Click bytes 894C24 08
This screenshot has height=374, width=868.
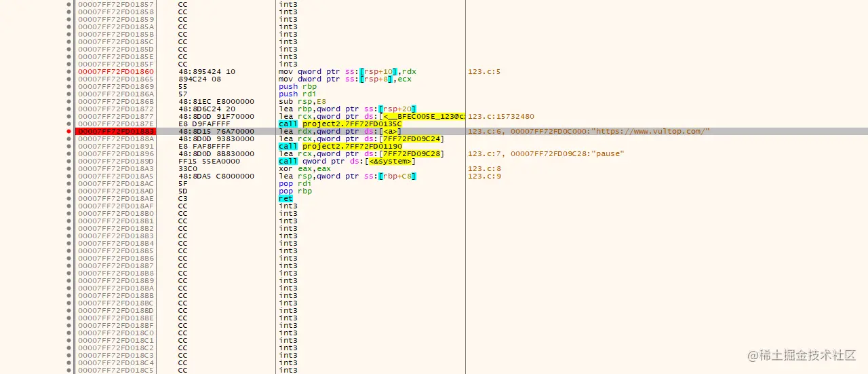[x=200, y=79]
